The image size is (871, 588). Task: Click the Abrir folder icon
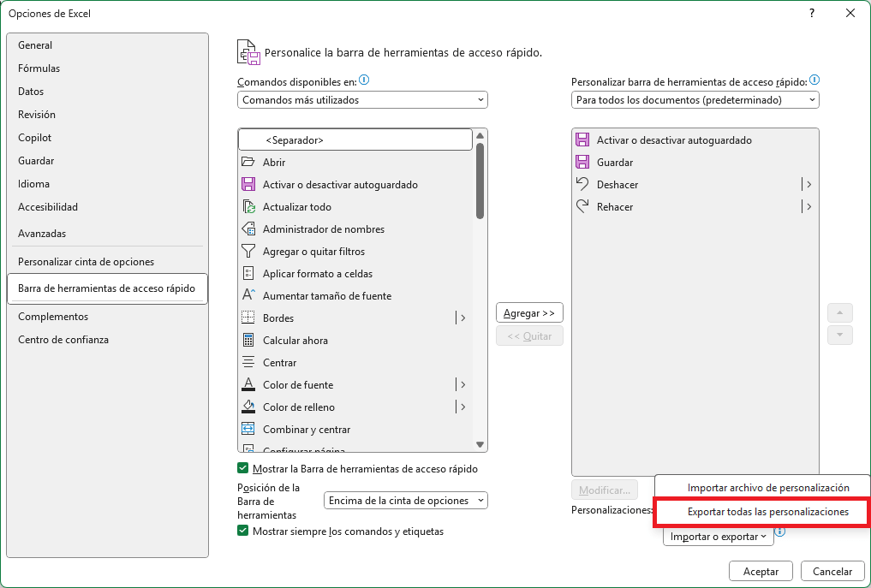pos(248,162)
